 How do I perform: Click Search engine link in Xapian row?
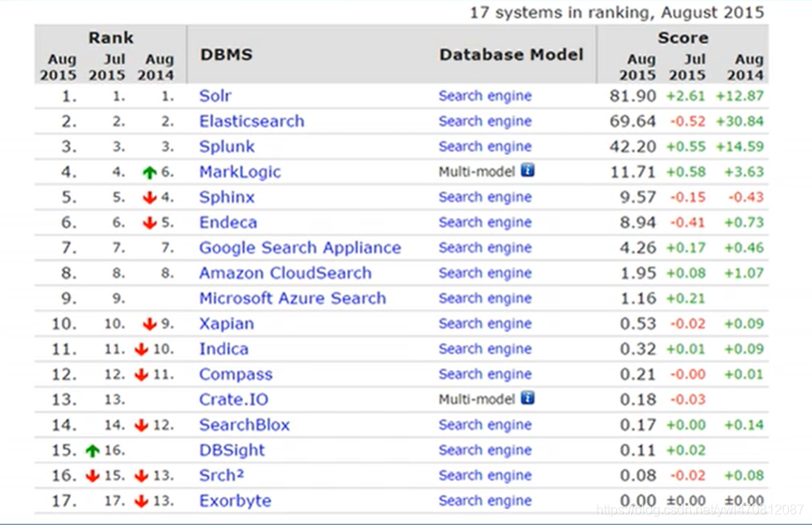[484, 323]
